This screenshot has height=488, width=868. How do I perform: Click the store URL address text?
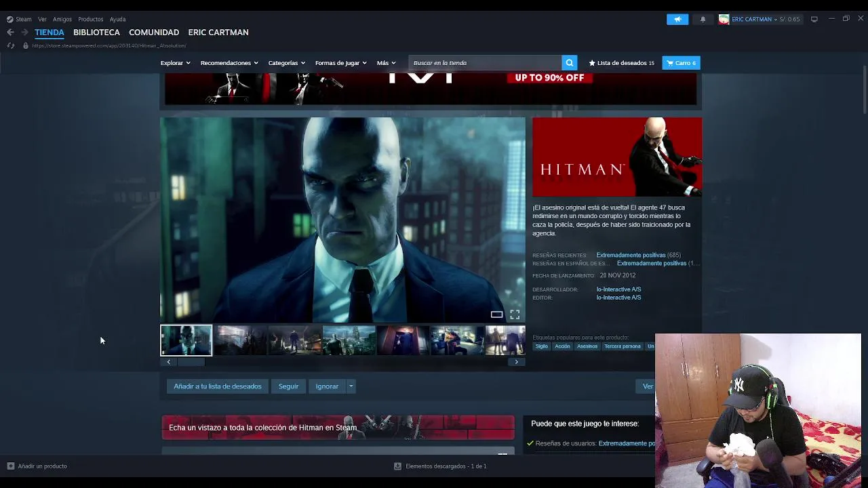coord(109,45)
